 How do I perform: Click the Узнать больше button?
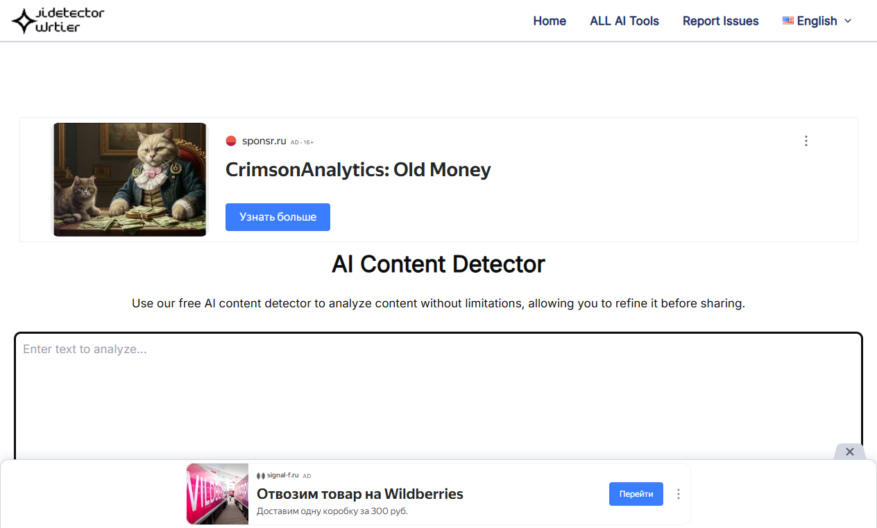click(x=277, y=217)
